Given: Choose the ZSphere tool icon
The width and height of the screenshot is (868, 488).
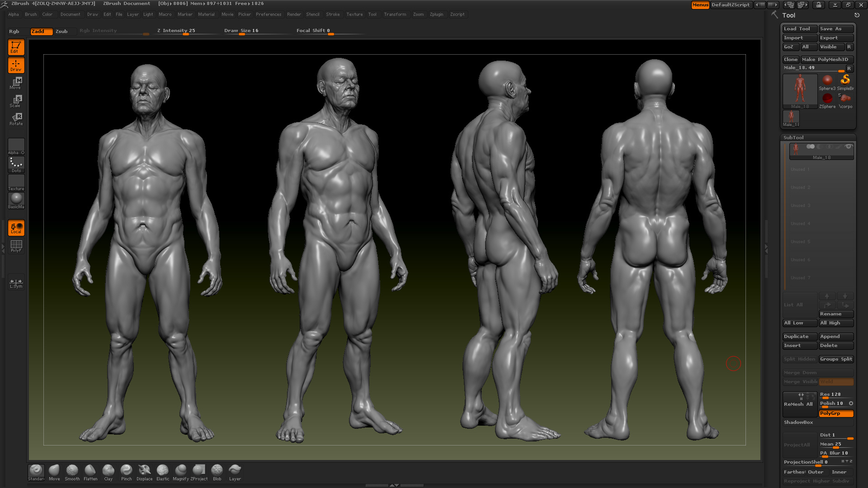Looking at the screenshot, I should coord(827,100).
